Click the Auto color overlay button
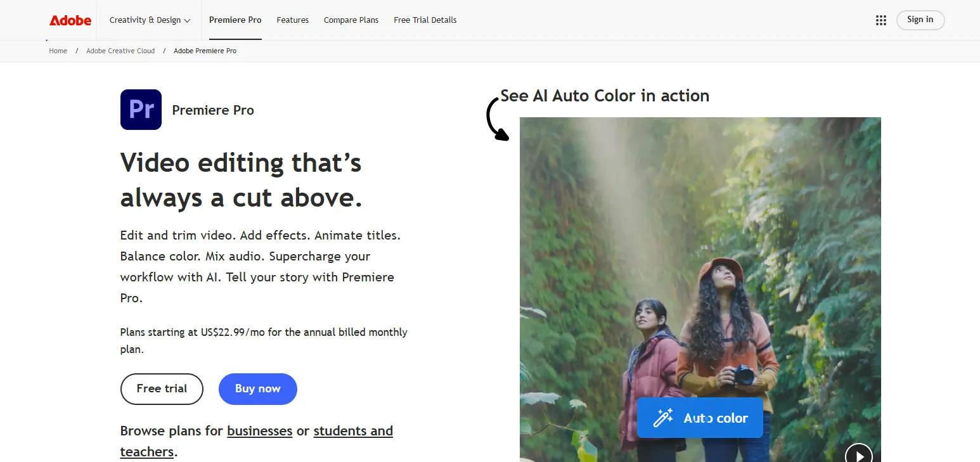980x462 pixels. [700, 417]
